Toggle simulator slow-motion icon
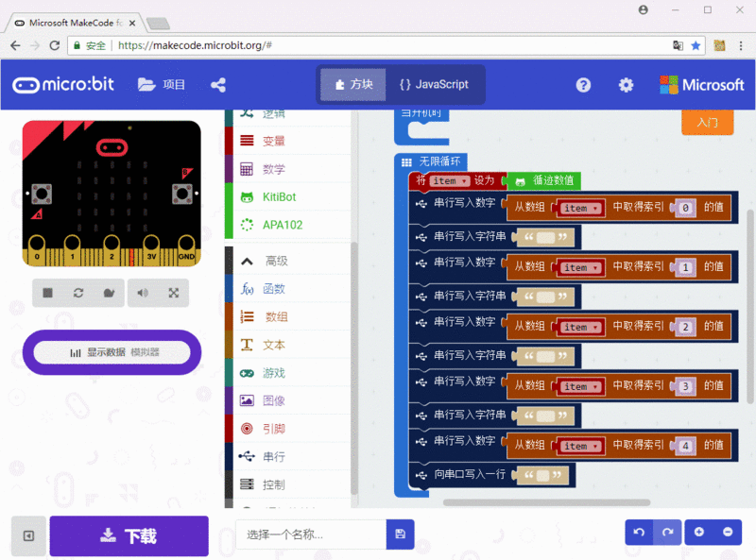 (109, 293)
